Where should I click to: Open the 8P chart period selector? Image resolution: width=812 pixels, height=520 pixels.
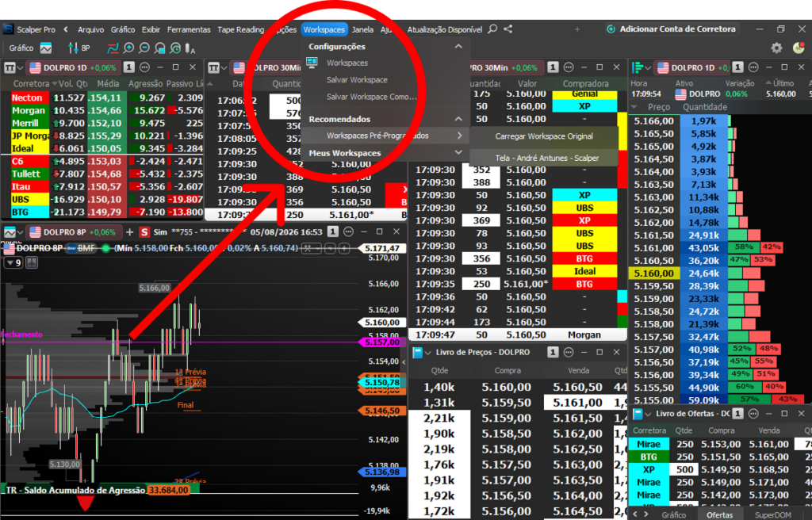click(79, 48)
